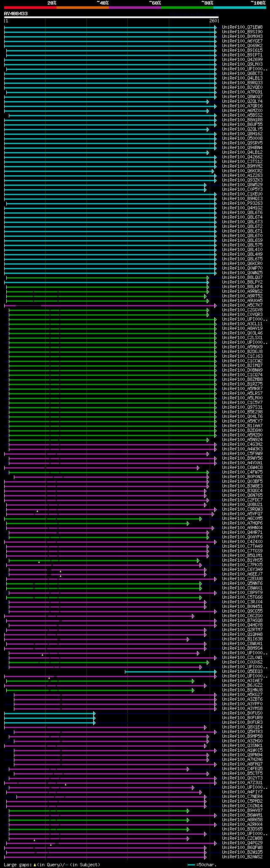The width and height of the screenshot is (270, 868).
Task: Select hit label UniRef100_A3IAE7
Action: coord(242,680)
